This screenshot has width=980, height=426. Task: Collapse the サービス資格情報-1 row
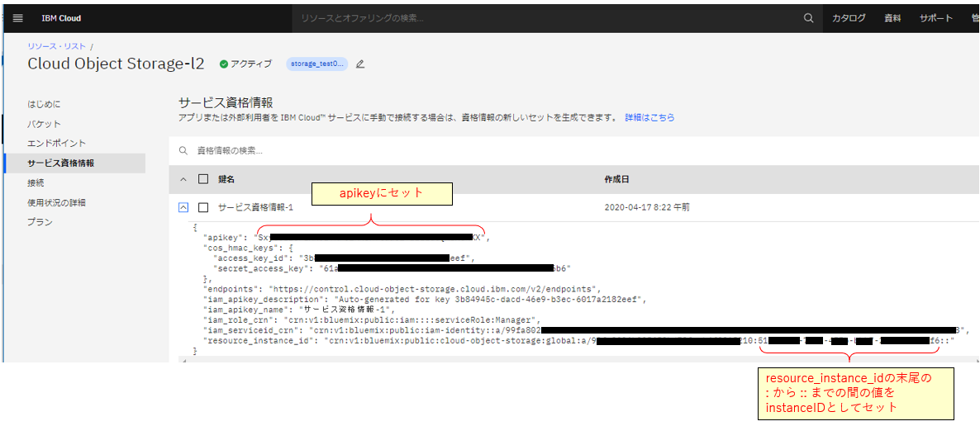pyautogui.click(x=183, y=207)
